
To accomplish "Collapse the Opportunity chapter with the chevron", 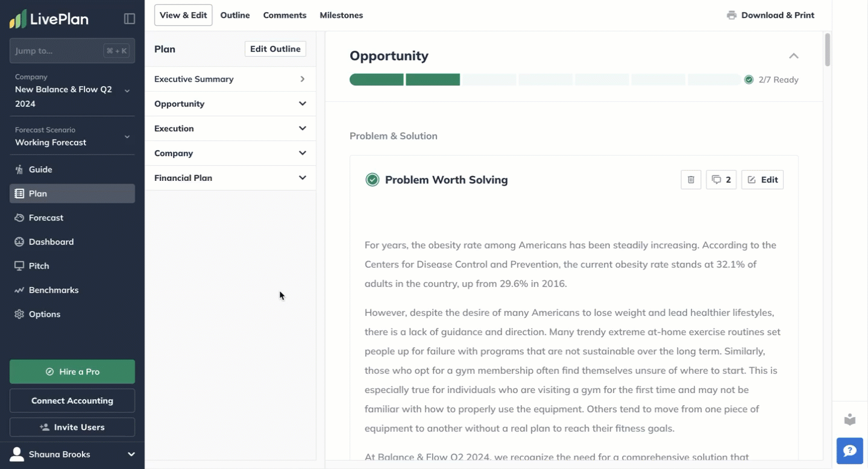I will click(x=794, y=56).
